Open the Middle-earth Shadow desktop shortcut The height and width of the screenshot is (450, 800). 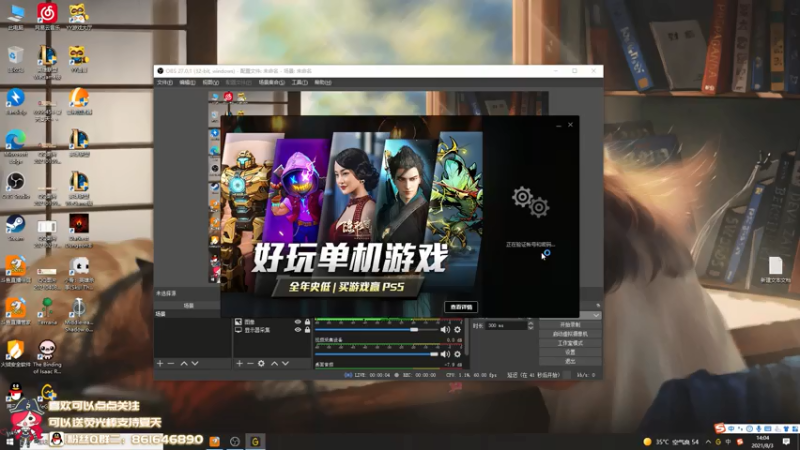(x=79, y=314)
